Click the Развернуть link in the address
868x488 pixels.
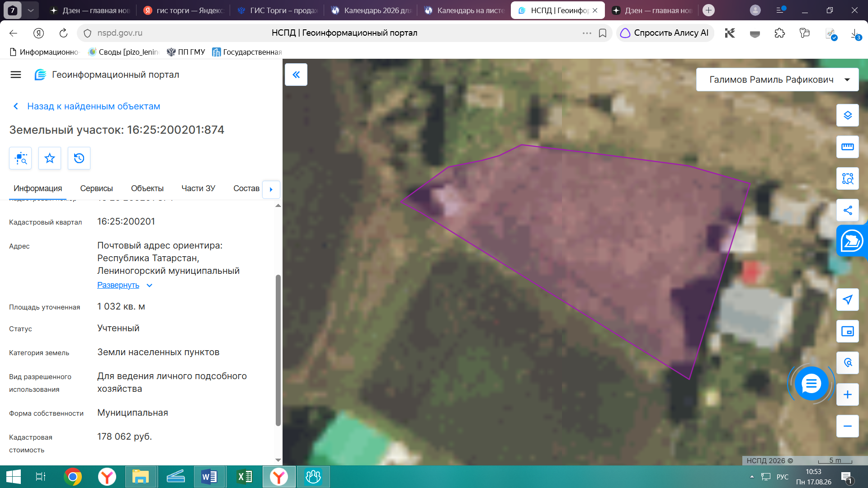tap(118, 285)
